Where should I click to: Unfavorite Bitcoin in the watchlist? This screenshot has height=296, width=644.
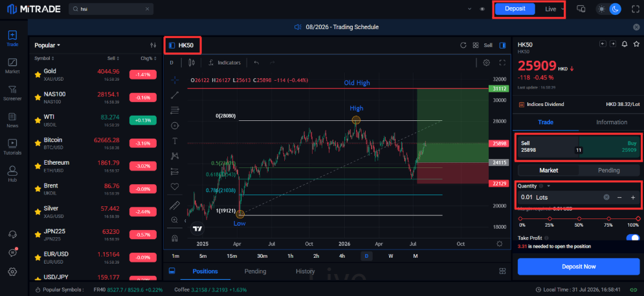(38, 143)
